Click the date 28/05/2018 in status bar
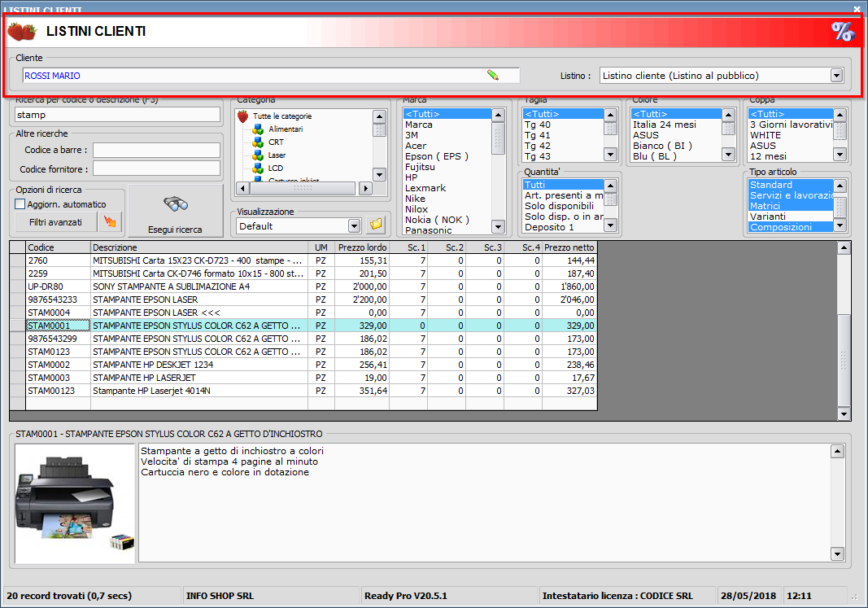 [748, 596]
